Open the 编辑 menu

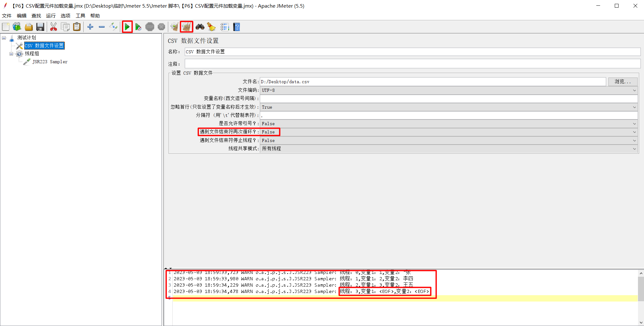tap(22, 16)
